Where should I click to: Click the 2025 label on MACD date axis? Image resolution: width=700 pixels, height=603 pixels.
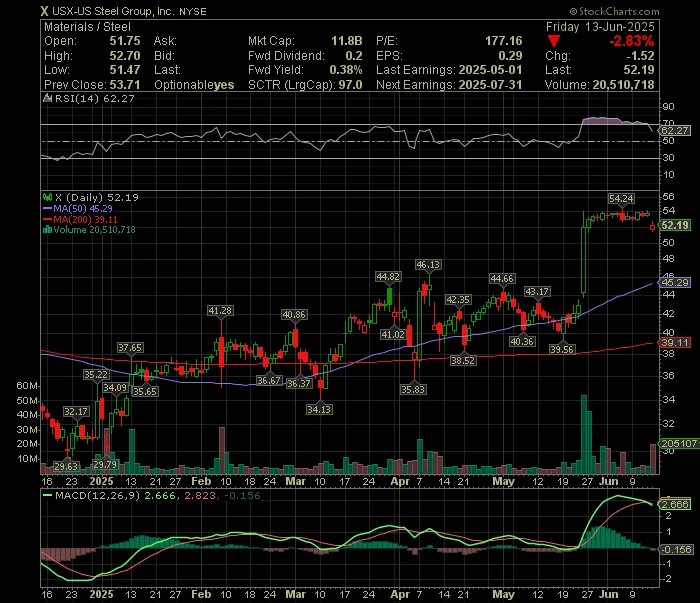(101, 595)
